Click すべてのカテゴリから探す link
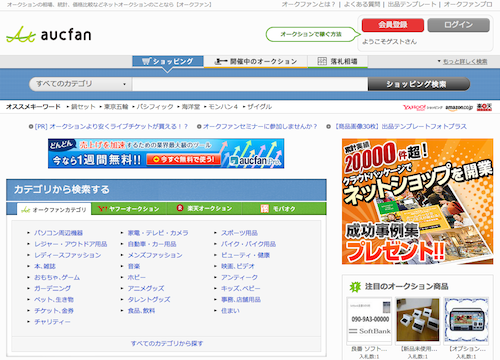 point(167,343)
